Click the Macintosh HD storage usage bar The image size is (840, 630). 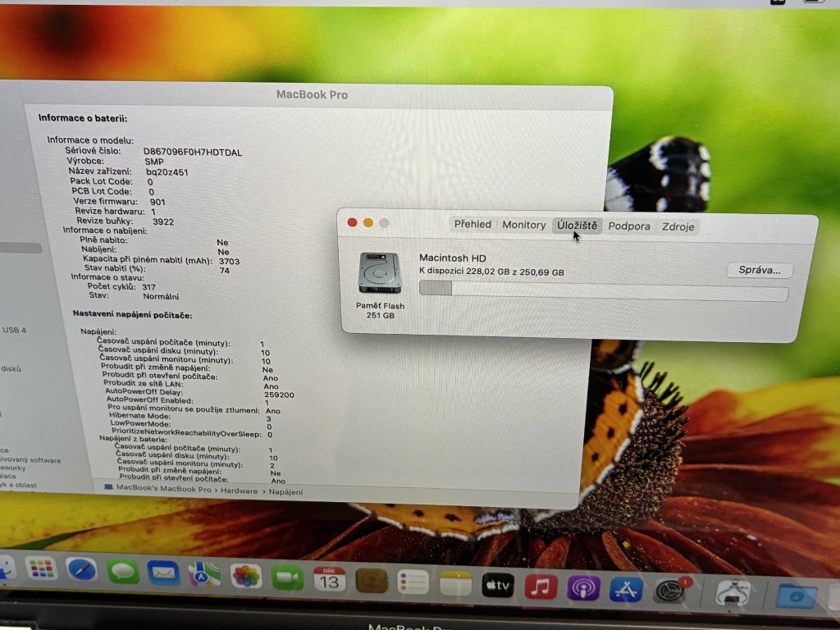coord(603,290)
